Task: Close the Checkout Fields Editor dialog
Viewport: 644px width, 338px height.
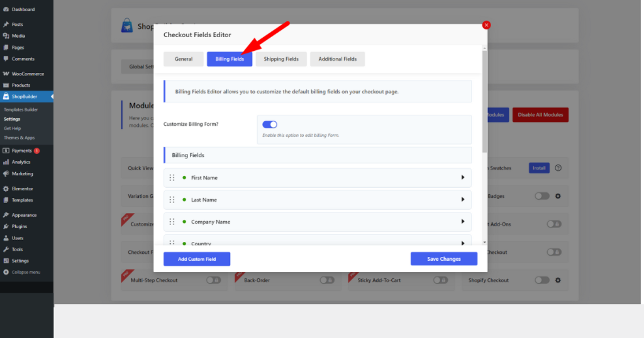Action: pyautogui.click(x=486, y=25)
